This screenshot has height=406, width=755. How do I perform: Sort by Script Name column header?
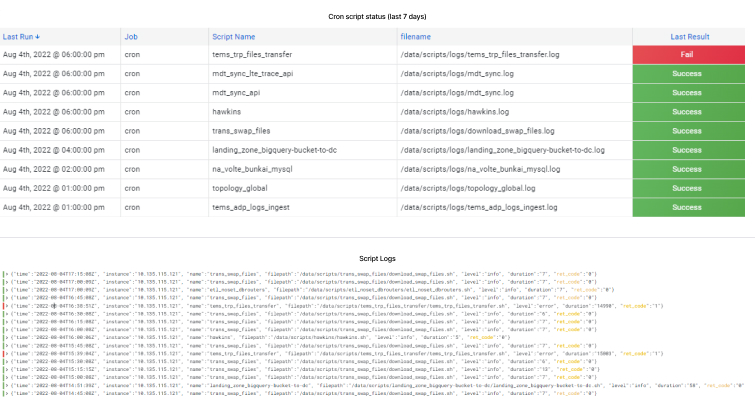point(233,36)
